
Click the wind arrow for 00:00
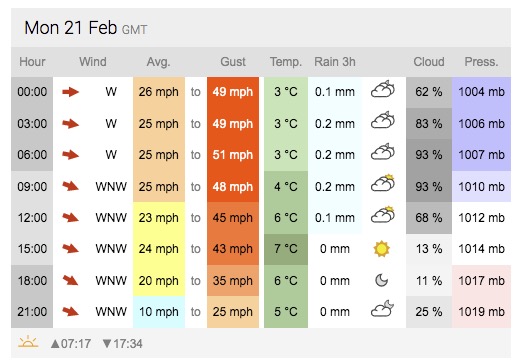tap(70, 92)
